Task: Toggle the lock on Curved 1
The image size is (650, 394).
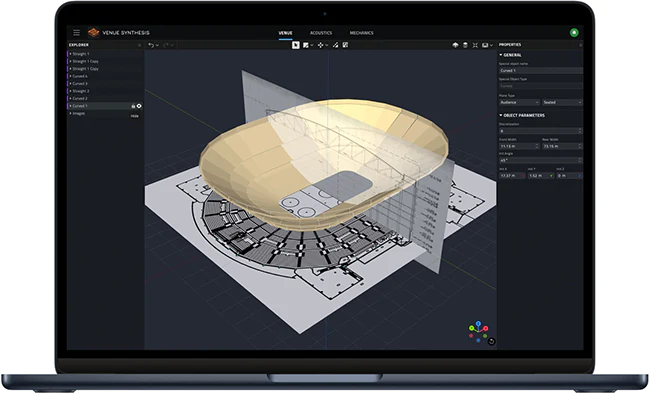Action: (x=133, y=106)
